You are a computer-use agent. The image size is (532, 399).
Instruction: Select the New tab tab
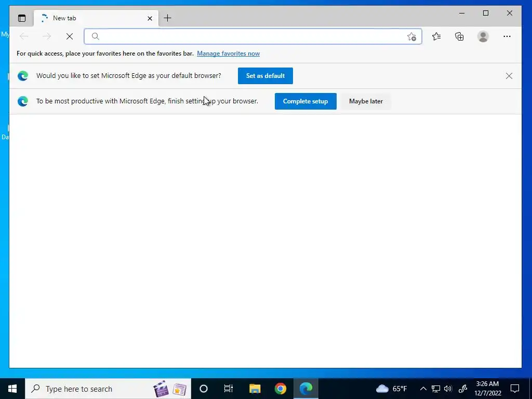(x=96, y=18)
